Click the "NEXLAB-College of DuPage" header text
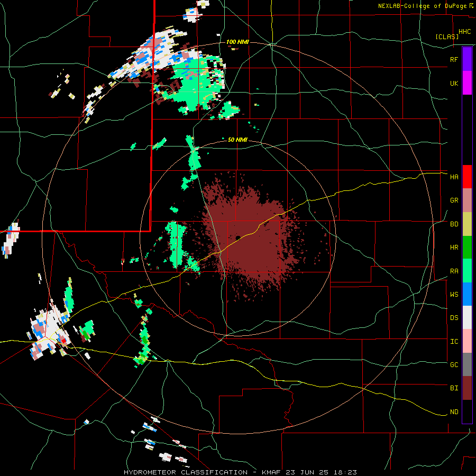476x476 pixels. (x=422, y=6)
